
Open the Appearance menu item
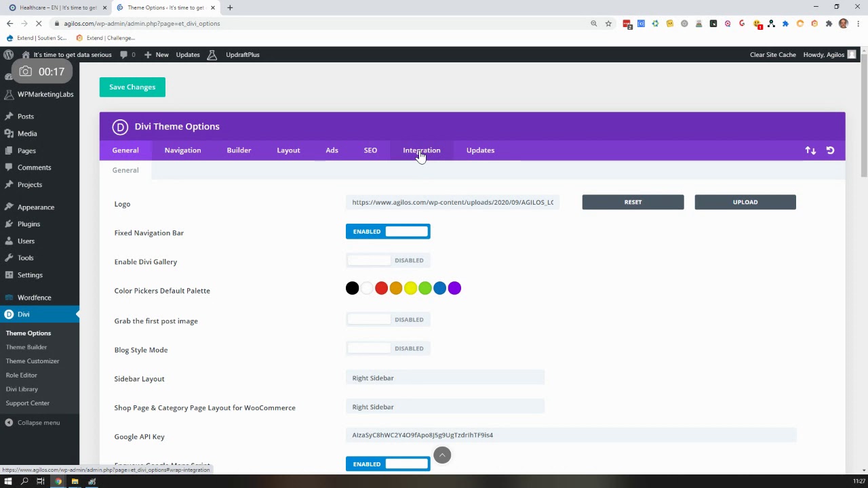click(36, 207)
